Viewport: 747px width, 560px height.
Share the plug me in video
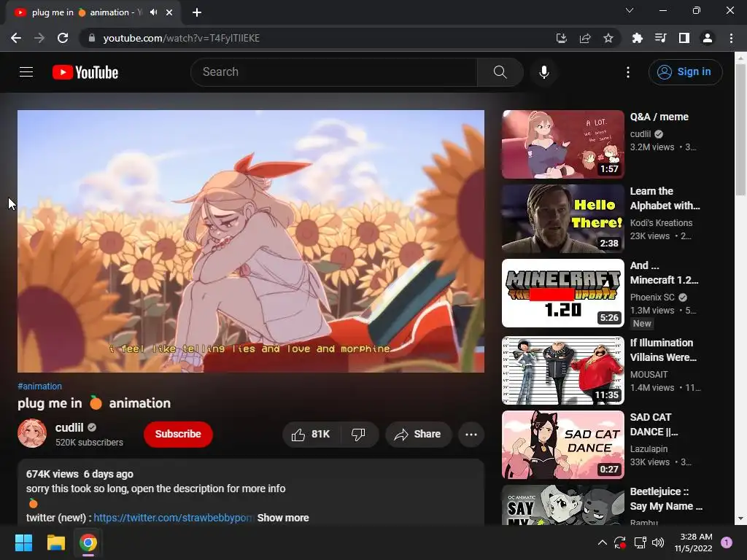[x=418, y=434]
